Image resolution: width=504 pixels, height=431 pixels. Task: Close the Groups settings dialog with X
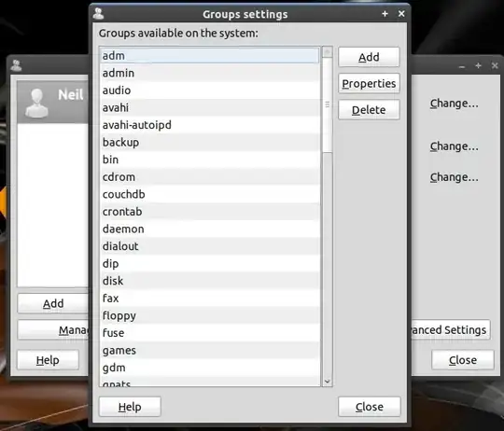coord(401,14)
